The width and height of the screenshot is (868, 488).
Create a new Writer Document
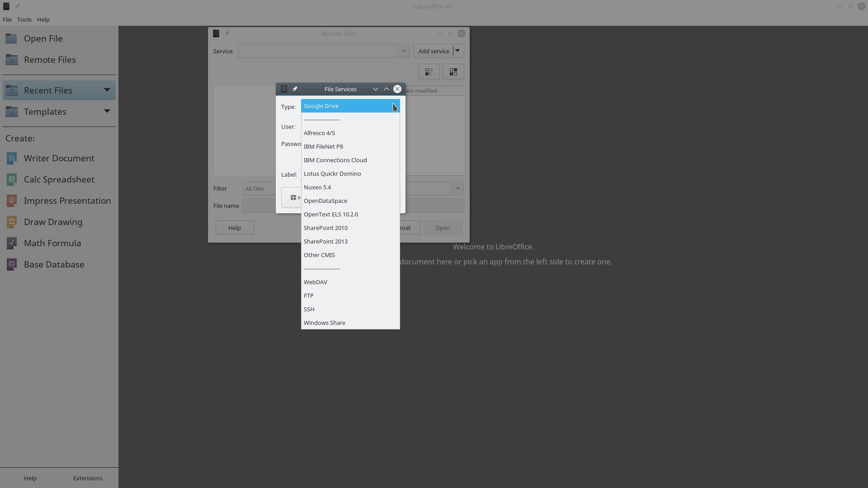(x=59, y=158)
